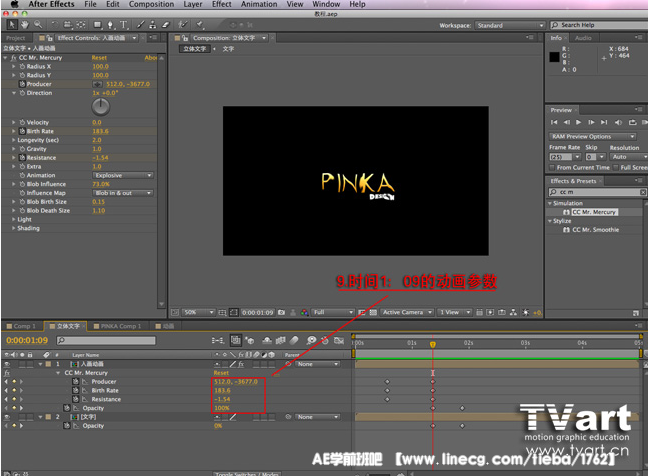648x476 pixels.
Task: Click current time display 0:00:01:09 in timeline
Action: (x=27, y=340)
